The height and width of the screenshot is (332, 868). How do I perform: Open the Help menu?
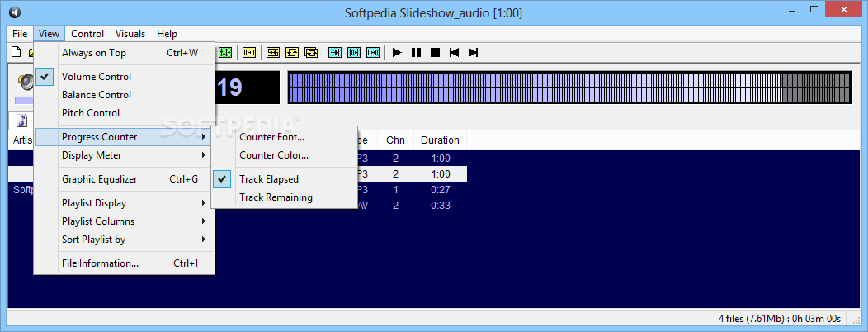(167, 34)
